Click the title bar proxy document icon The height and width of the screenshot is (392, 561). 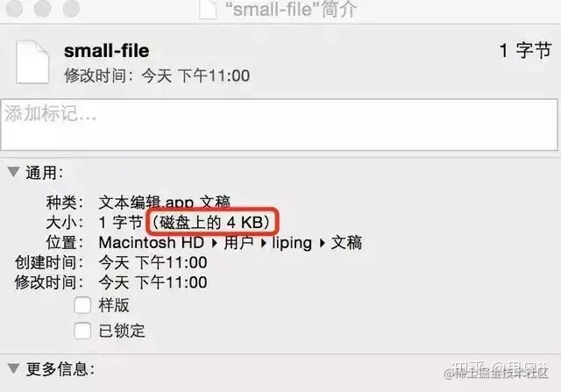coord(208,9)
